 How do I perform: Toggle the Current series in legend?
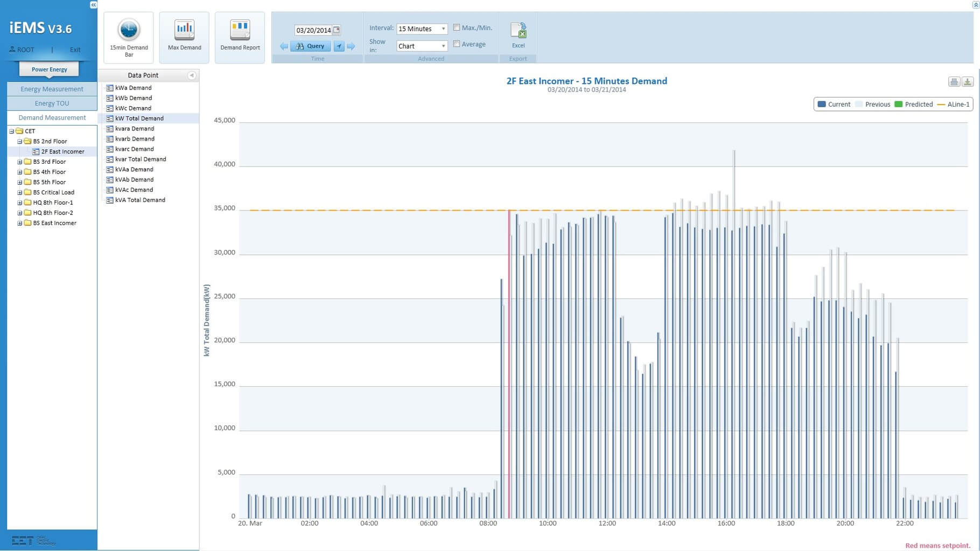coord(834,104)
